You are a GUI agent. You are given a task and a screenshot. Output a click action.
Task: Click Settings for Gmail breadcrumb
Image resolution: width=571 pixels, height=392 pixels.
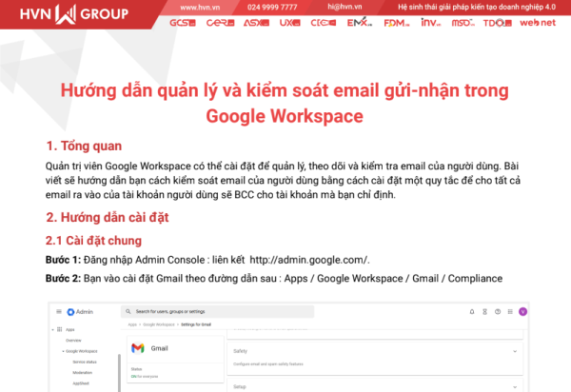[x=196, y=324]
